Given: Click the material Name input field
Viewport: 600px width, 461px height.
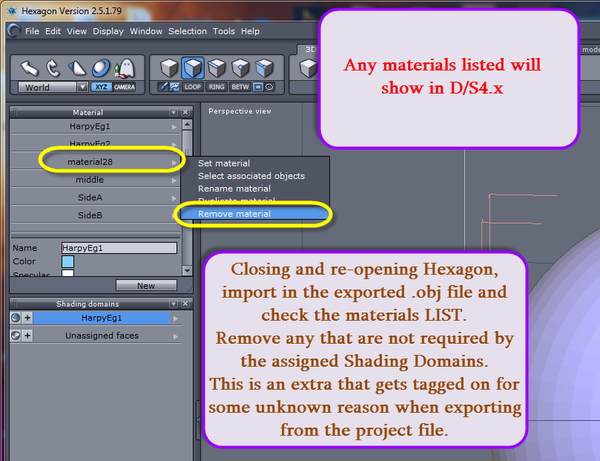Looking at the screenshot, I should 119,248.
